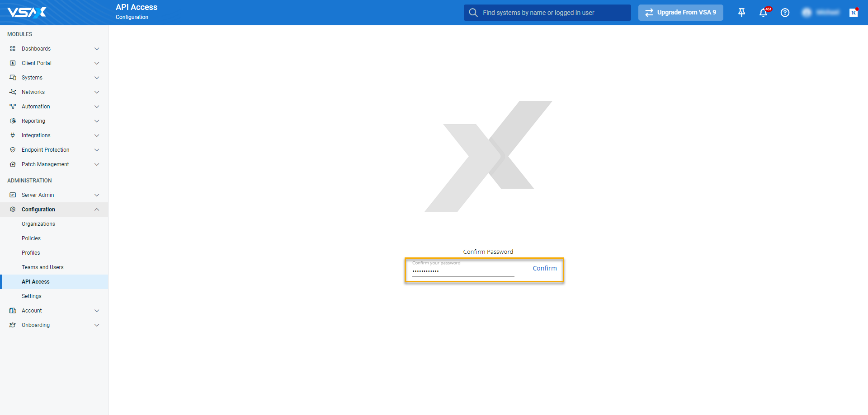The width and height of the screenshot is (868, 415).
Task: Open Profiles under Configuration
Action: (x=31, y=253)
